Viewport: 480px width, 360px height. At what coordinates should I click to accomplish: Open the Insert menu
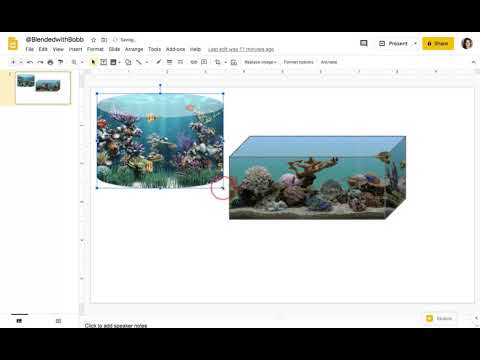75,49
